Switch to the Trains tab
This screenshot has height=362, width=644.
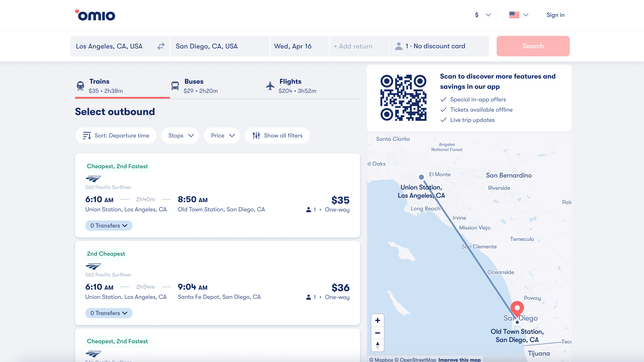[x=122, y=86]
